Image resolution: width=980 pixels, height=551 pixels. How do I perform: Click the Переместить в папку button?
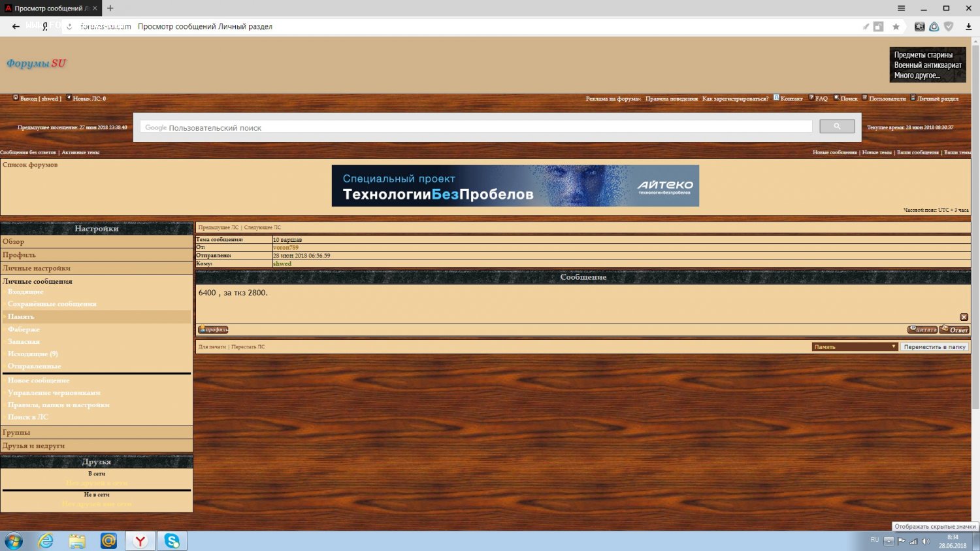[x=934, y=346]
